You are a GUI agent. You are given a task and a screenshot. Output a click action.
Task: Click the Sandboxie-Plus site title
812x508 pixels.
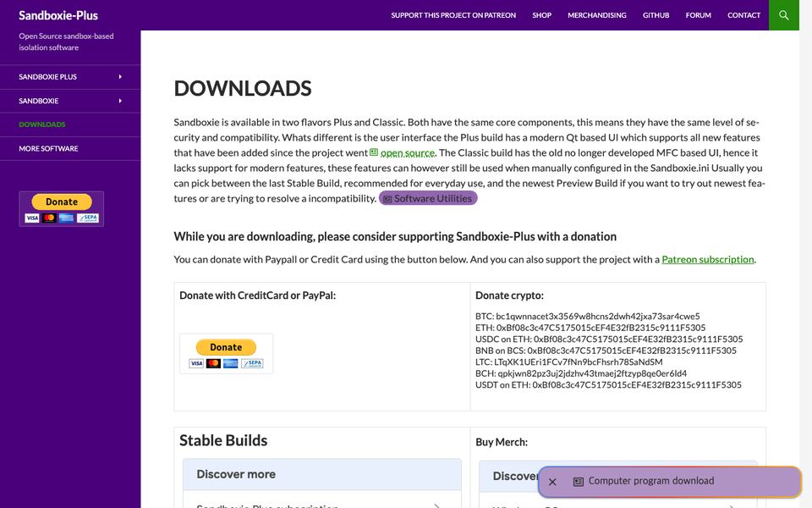tap(58, 15)
